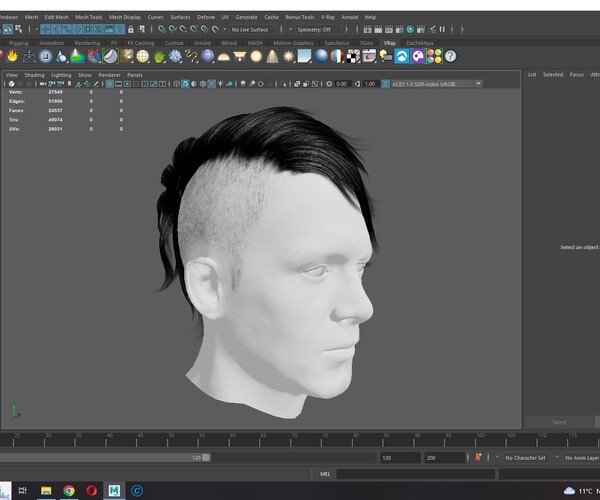Click the black-white checker shelf icon

click(x=353, y=57)
